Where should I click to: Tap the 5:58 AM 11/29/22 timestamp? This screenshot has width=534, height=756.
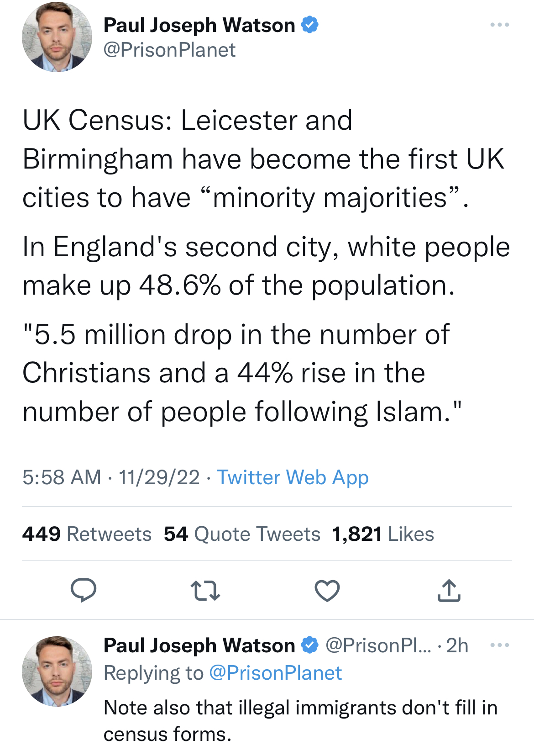111,477
